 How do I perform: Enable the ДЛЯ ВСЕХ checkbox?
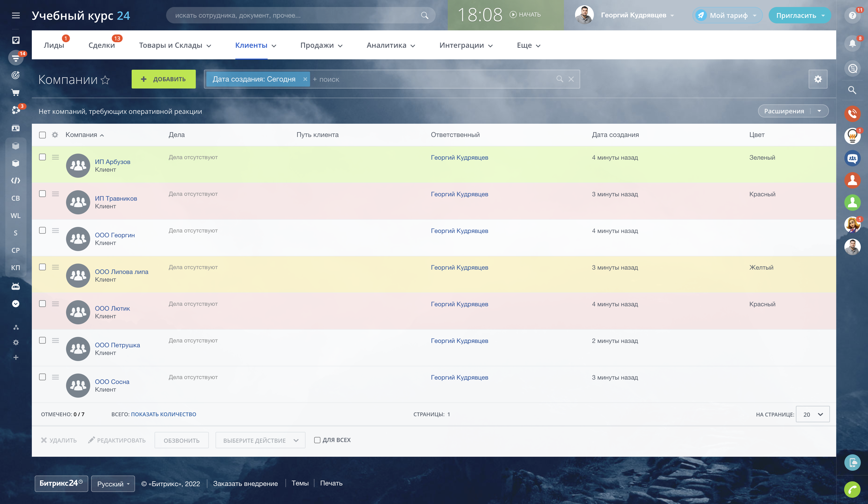(x=317, y=440)
